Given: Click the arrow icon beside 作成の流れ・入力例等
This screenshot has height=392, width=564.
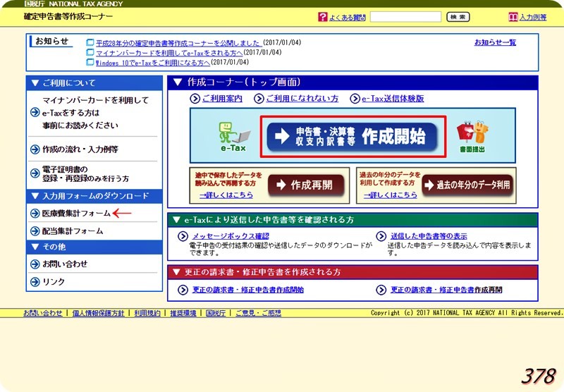Looking at the screenshot, I should [x=35, y=149].
